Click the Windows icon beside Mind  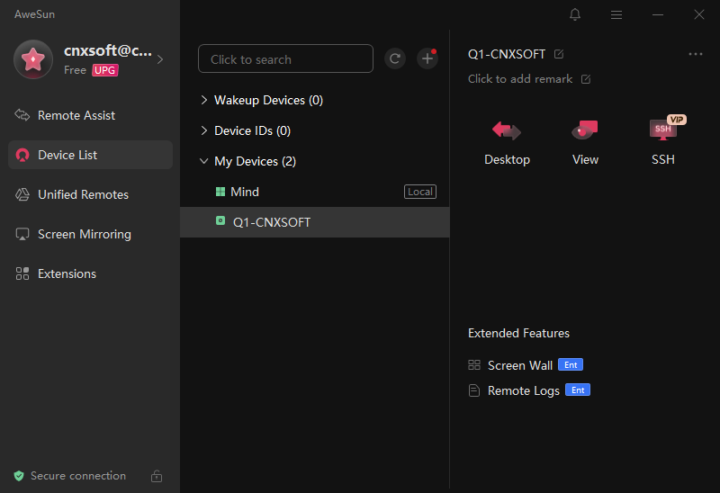pyautogui.click(x=220, y=191)
